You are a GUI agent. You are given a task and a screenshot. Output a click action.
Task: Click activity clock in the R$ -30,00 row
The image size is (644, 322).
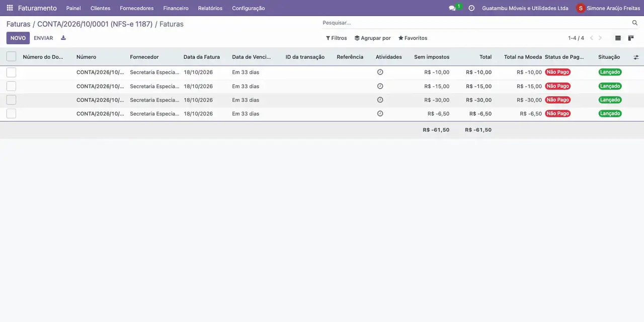(380, 100)
